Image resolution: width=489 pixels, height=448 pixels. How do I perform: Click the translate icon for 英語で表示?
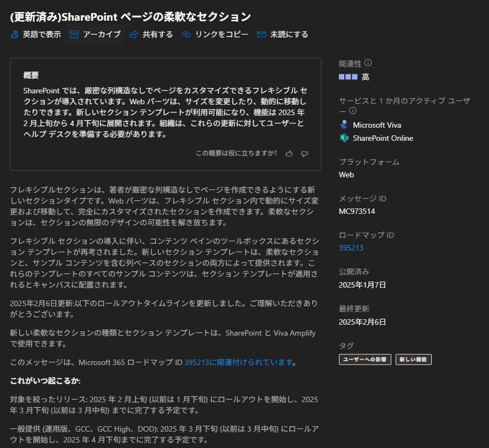(14, 34)
